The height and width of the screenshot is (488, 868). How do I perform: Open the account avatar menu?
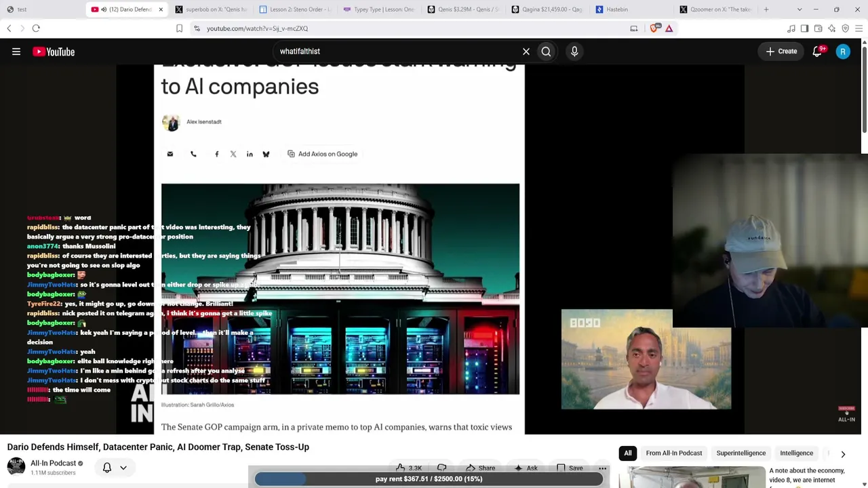click(843, 52)
